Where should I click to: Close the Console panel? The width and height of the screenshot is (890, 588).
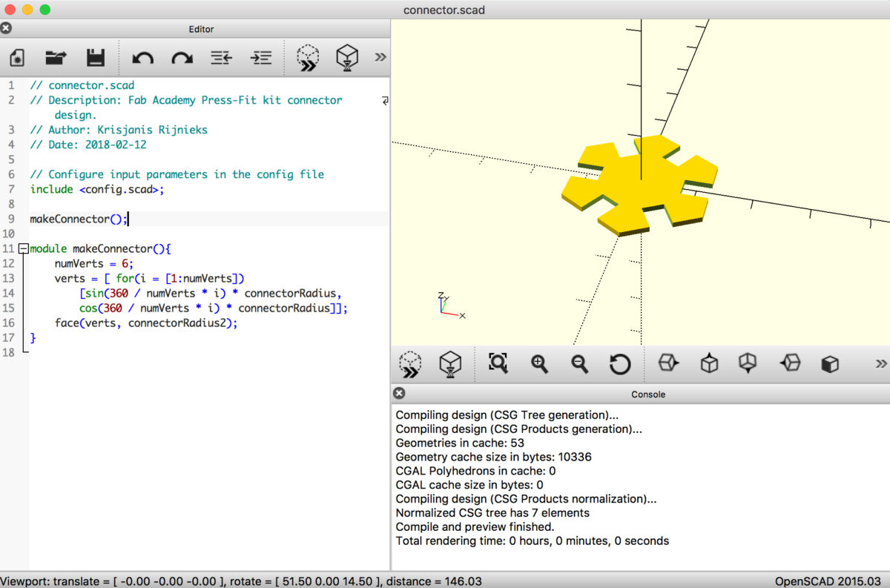pos(399,393)
